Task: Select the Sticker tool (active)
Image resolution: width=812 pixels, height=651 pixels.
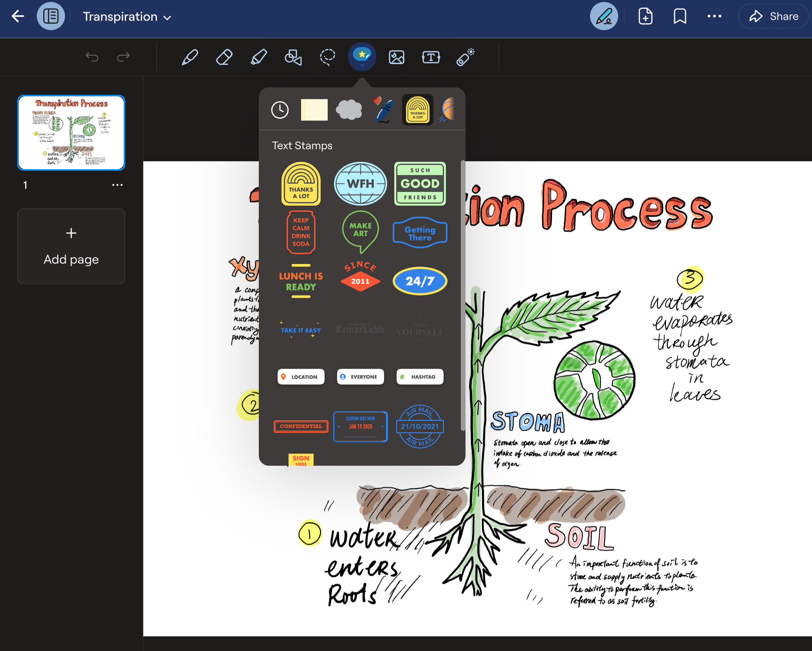Action: (x=362, y=56)
